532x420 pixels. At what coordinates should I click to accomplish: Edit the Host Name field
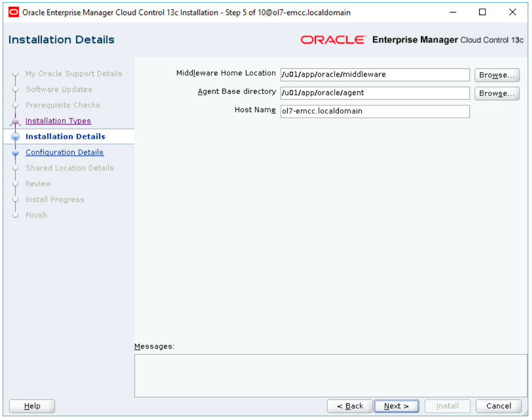coord(375,112)
